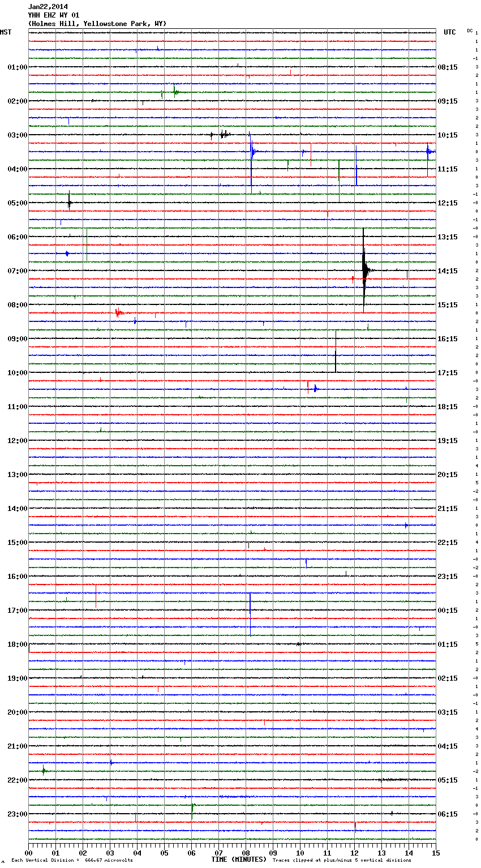Select the 06:00 MST time label
Image resolution: width=481 pixels, height=868 pixels.
(x=18, y=237)
